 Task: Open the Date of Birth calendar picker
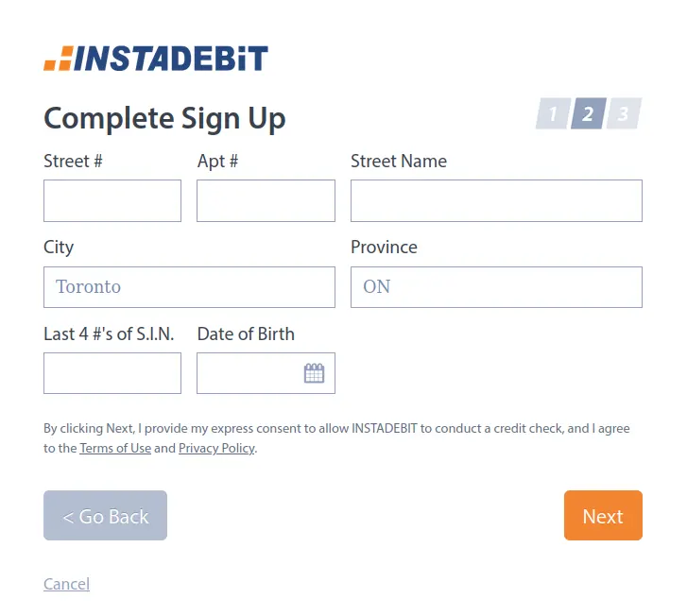pyautogui.click(x=314, y=373)
